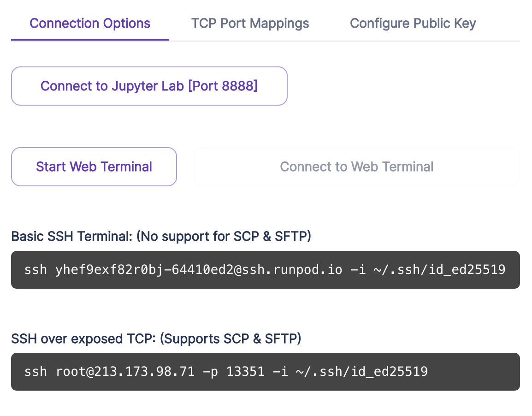Click the "Supports SCP & SFTP" note
532x416 pixels.
coord(231,339)
